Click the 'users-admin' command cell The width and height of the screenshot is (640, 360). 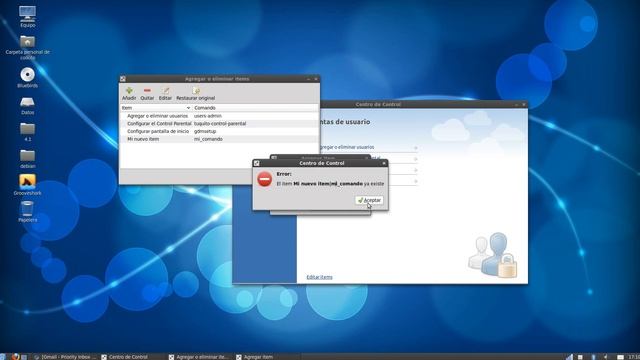click(x=207, y=116)
